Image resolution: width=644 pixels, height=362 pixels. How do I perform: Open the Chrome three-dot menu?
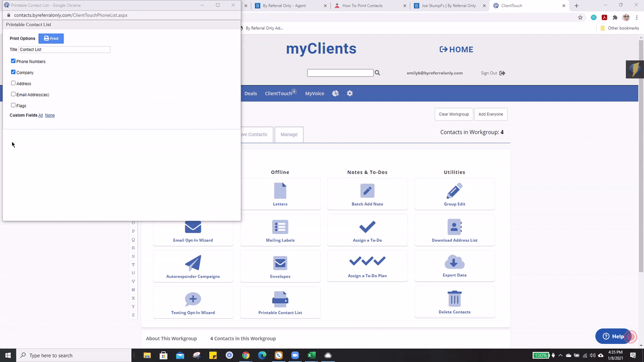[637, 17]
